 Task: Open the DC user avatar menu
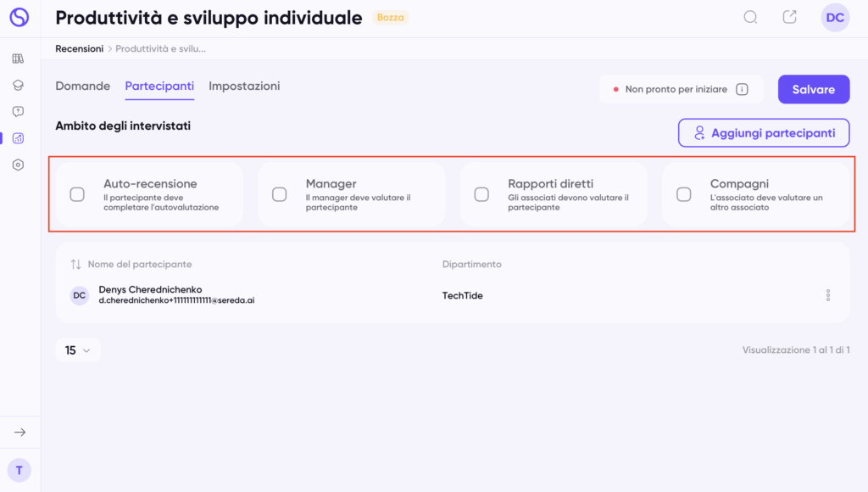835,18
